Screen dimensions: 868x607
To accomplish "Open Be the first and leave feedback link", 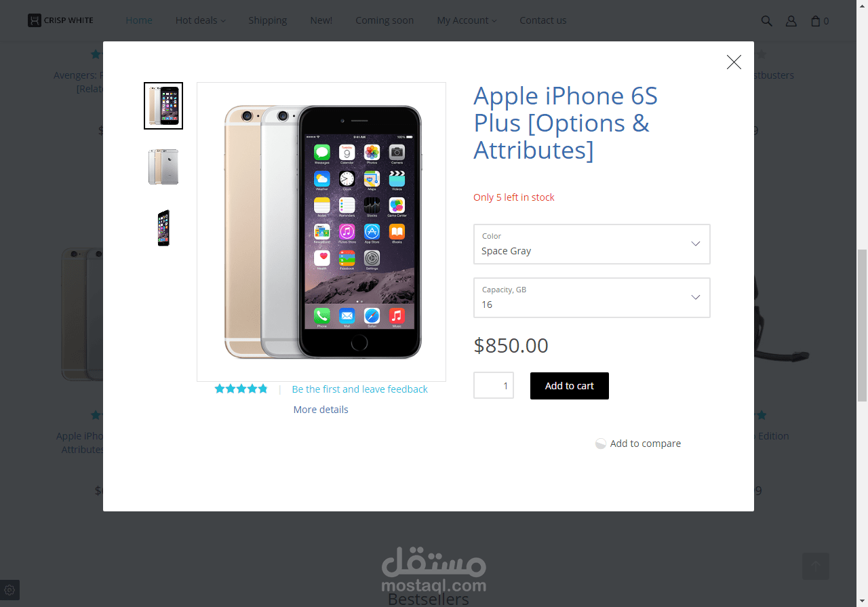I will pyautogui.click(x=360, y=389).
